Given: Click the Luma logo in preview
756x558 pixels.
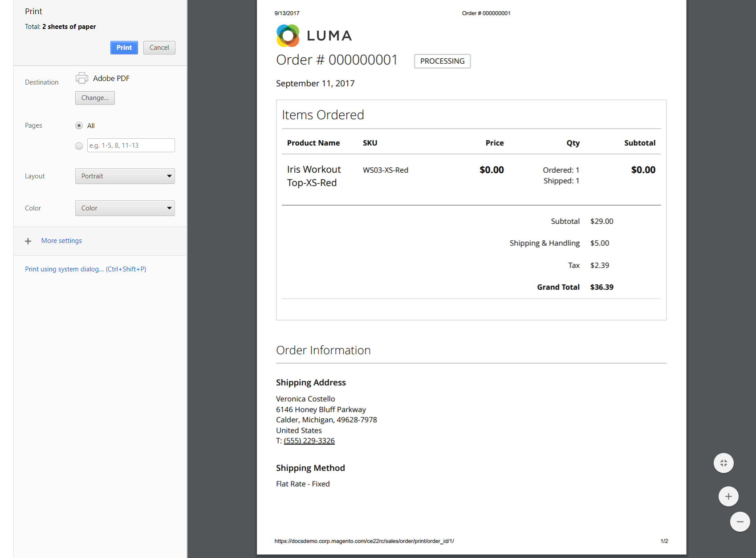Looking at the screenshot, I should (314, 36).
